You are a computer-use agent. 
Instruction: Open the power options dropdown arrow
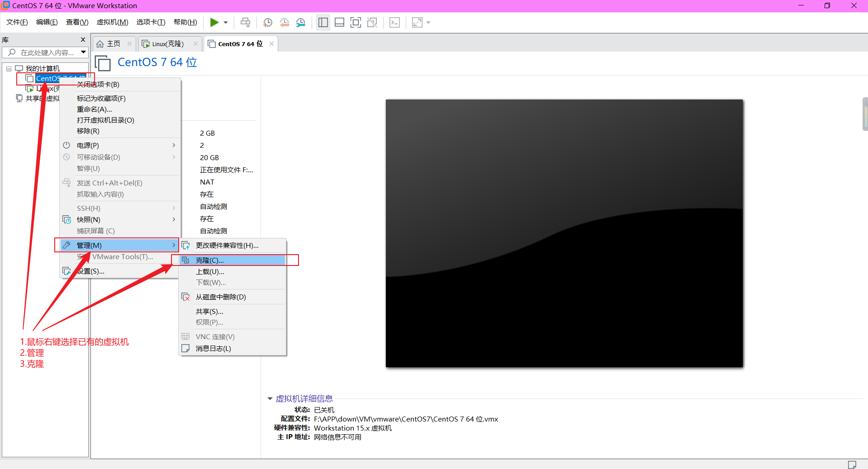coord(225,22)
